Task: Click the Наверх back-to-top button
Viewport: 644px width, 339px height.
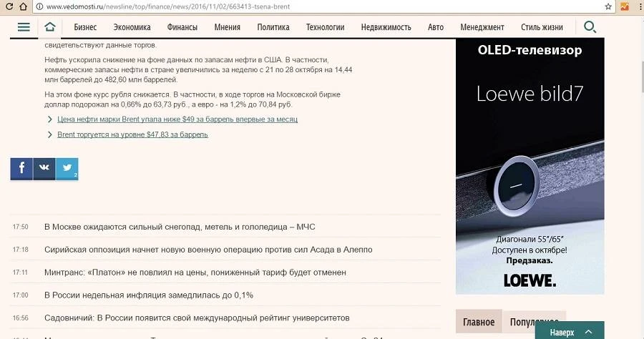Action: click(570, 331)
